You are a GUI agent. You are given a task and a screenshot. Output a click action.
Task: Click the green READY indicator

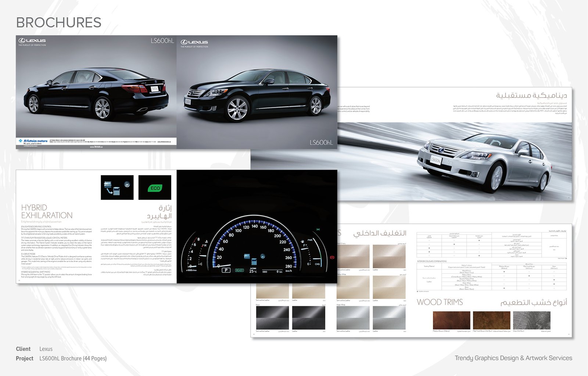pyautogui.click(x=239, y=270)
